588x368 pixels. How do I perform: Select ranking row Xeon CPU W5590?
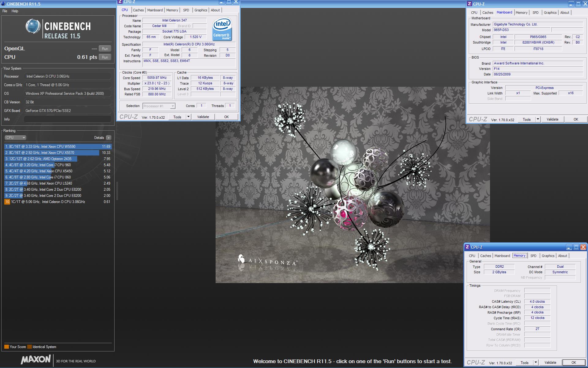58,147
